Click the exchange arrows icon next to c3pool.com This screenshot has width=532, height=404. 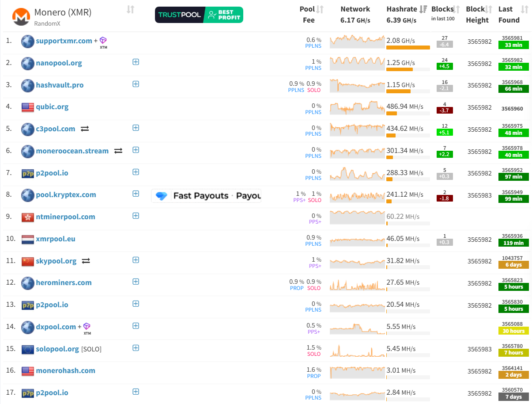coord(85,129)
